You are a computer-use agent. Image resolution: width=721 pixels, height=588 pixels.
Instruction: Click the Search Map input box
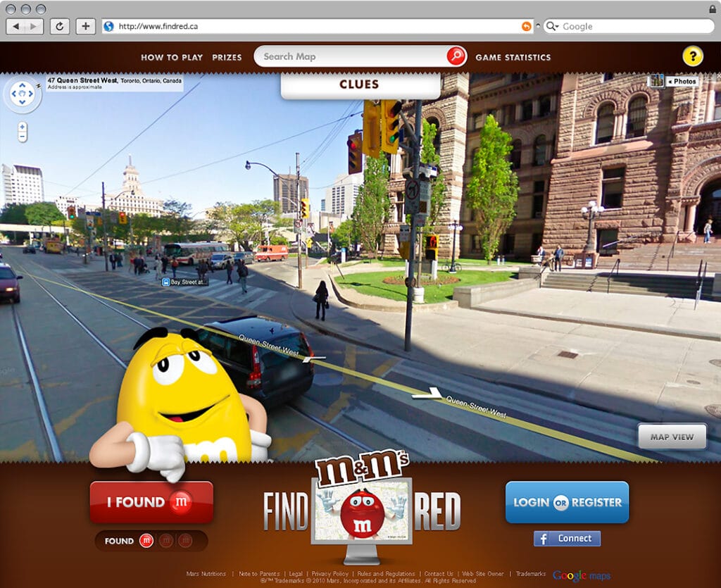352,56
